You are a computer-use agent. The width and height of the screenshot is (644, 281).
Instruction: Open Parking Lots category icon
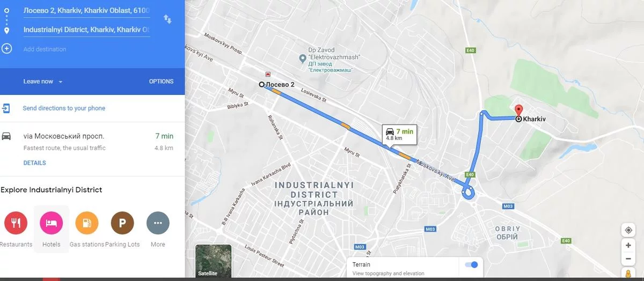[122, 223]
